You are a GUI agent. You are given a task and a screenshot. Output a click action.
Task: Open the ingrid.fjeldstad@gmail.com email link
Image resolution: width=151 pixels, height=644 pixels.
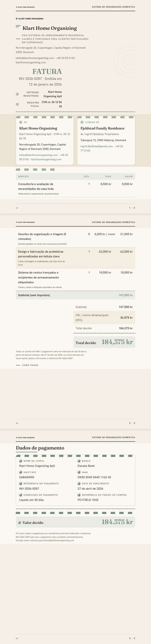click(96, 146)
